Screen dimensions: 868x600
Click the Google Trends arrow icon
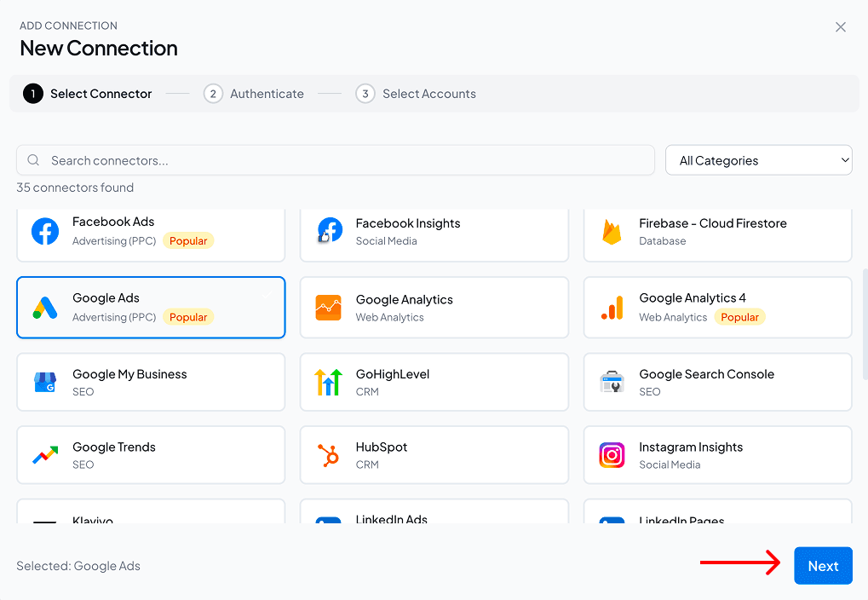coord(45,455)
